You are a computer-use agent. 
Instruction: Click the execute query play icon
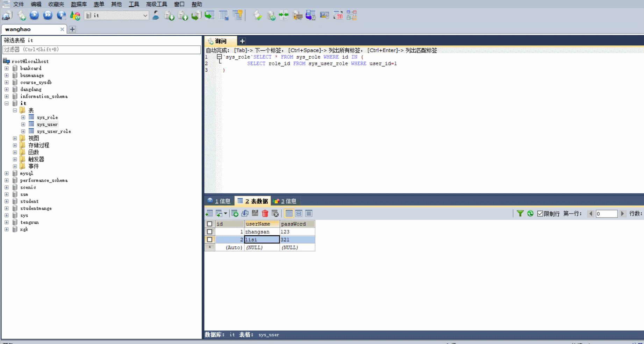coord(34,15)
